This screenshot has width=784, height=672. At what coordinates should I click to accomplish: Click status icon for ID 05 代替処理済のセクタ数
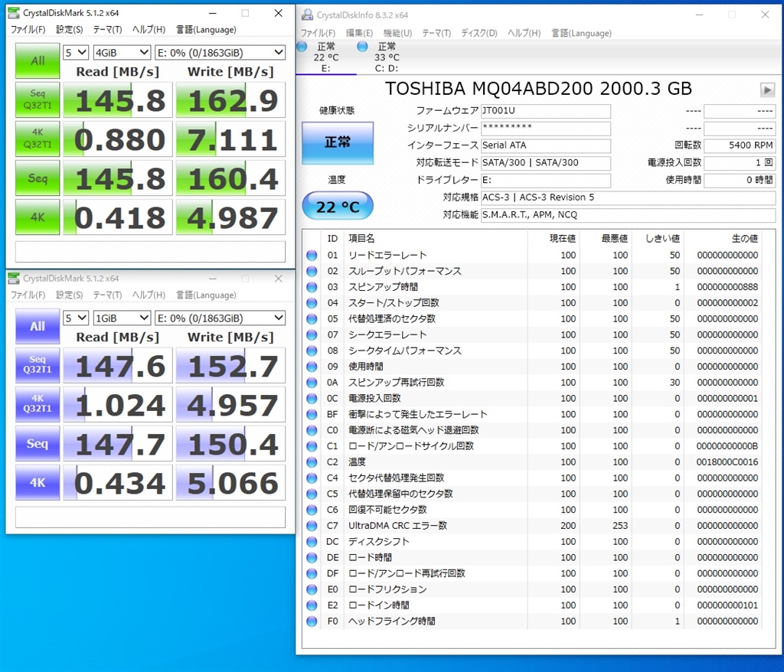coord(312,318)
